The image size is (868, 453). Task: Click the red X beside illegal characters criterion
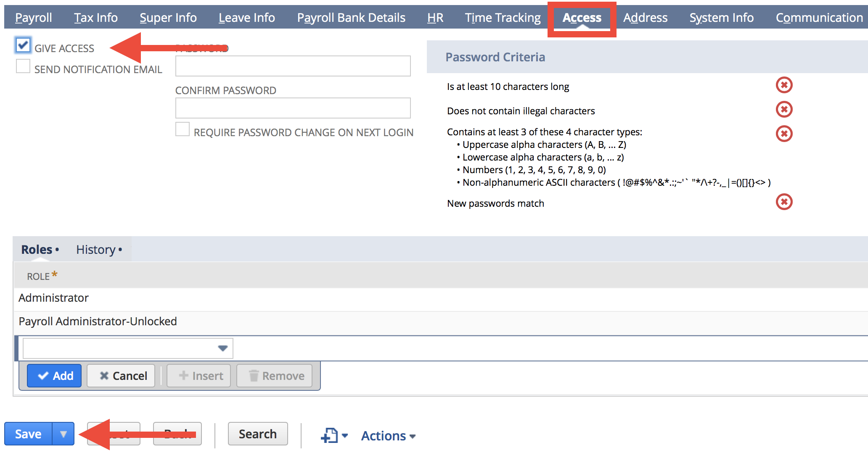(x=784, y=109)
